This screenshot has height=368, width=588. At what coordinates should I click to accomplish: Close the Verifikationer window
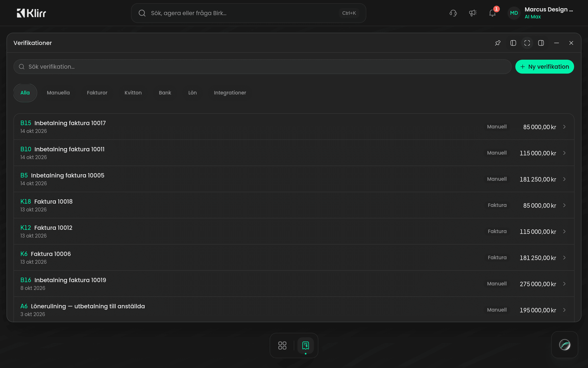click(571, 43)
